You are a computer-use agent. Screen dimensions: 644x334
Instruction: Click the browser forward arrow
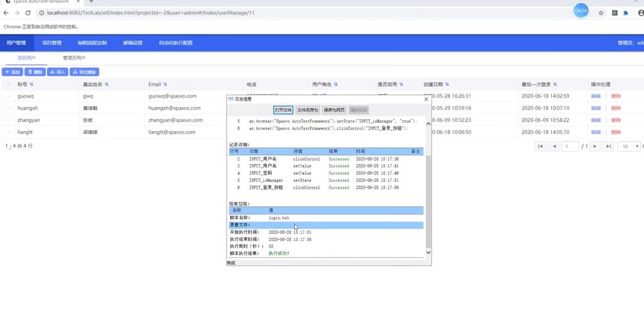tap(17, 13)
